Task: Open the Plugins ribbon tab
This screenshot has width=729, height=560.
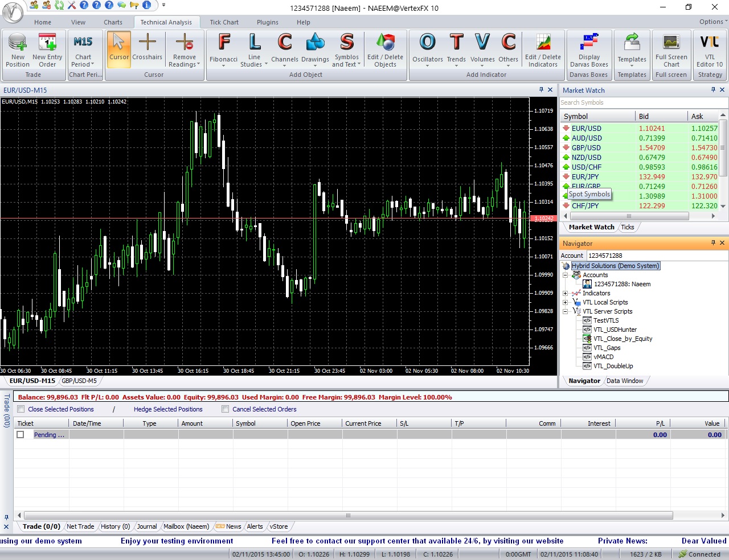Action: (268, 22)
